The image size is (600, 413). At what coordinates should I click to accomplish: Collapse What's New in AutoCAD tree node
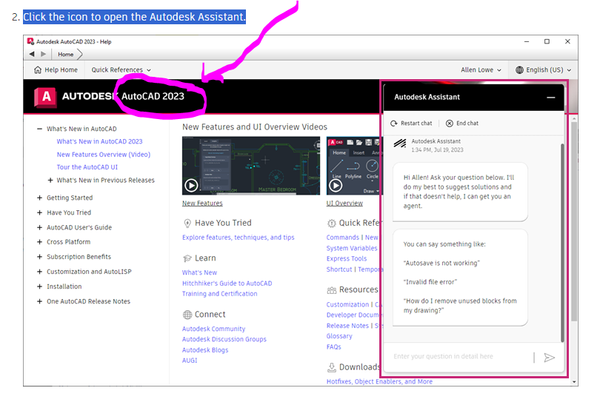39,129
